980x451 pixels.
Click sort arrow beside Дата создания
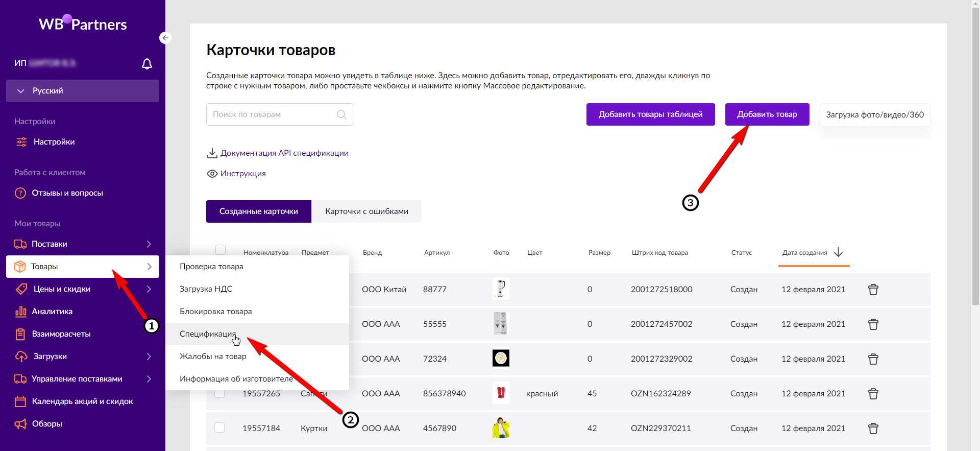[x=838, y=252]
